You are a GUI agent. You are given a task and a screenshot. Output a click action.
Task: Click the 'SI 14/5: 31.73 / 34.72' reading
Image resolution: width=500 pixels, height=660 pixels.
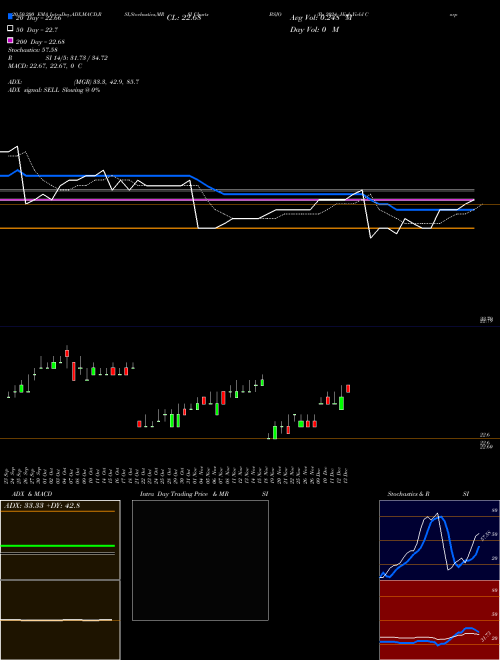coord(77,58)
